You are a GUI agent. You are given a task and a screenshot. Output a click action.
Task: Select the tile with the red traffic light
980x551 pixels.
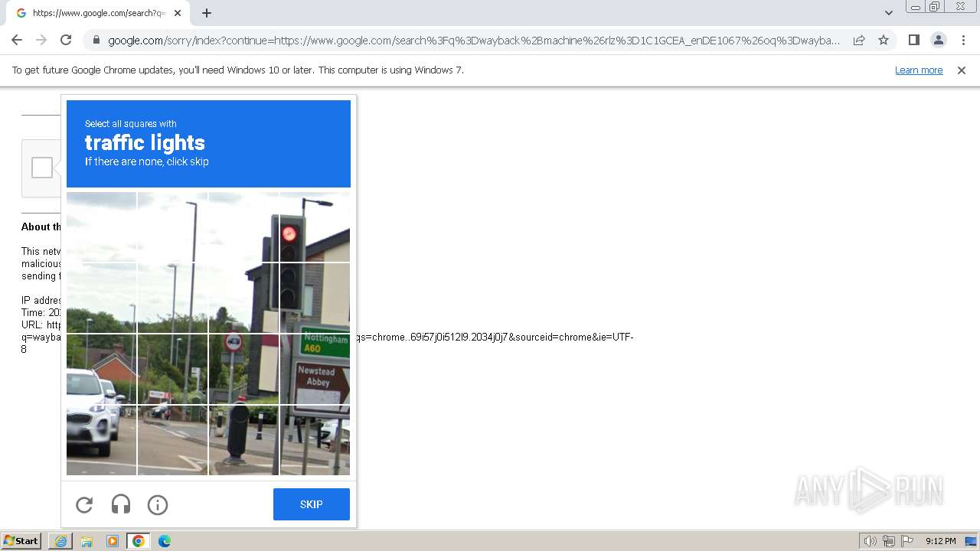click(x=315, y=227)
